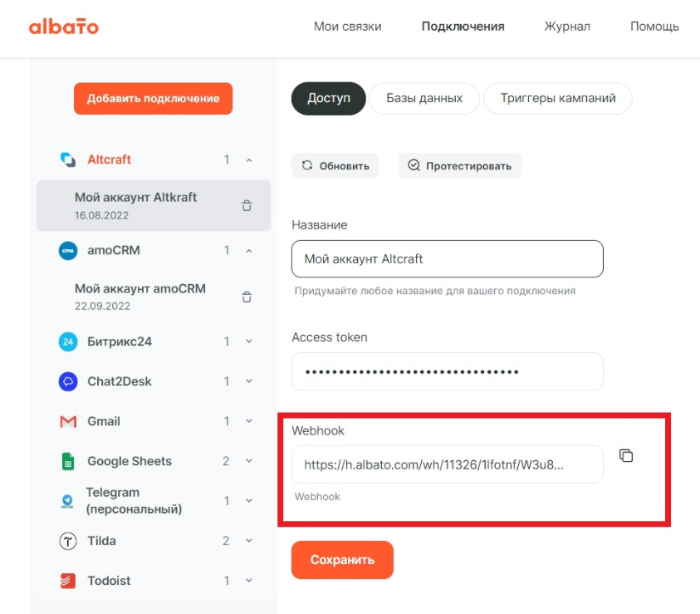Click the Сохранить button

tap(342, 560)
